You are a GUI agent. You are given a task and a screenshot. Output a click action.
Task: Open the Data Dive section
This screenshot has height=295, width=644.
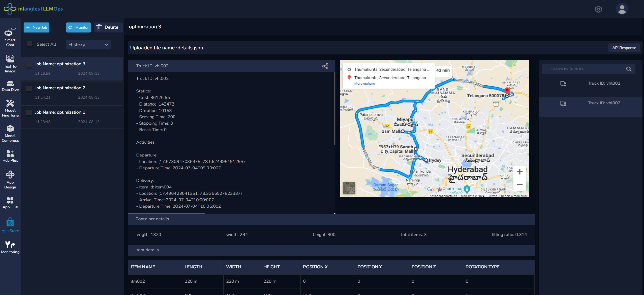[10, 86]
